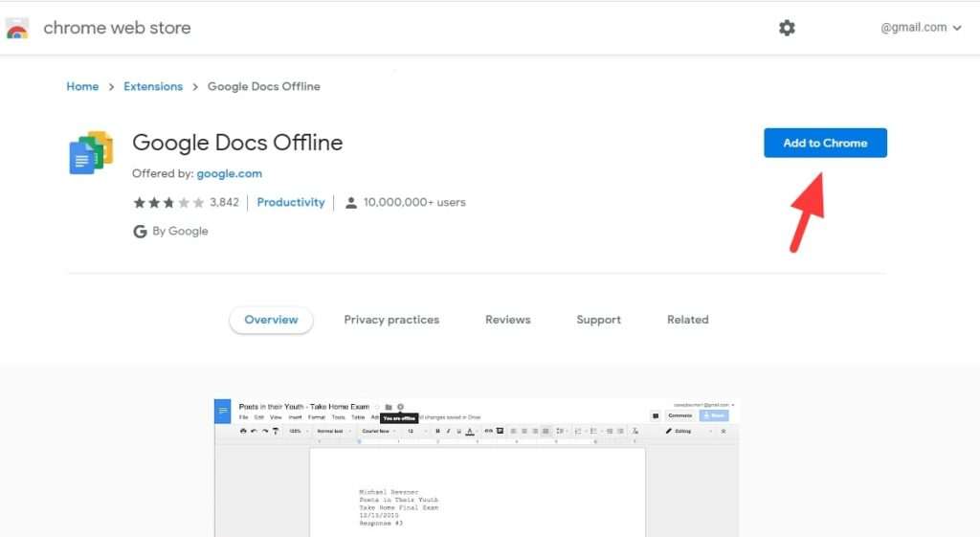Click the users person icon

pos(351,203)
